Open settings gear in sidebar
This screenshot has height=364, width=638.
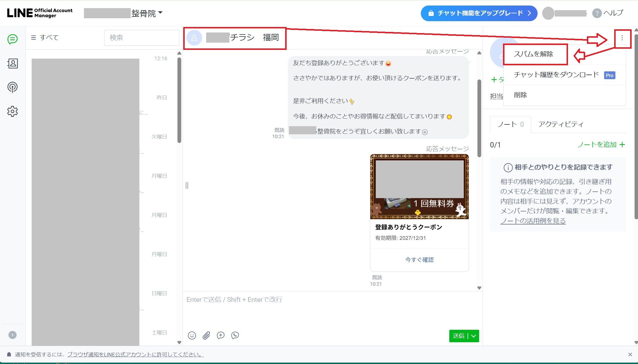(x=12, y=111)
